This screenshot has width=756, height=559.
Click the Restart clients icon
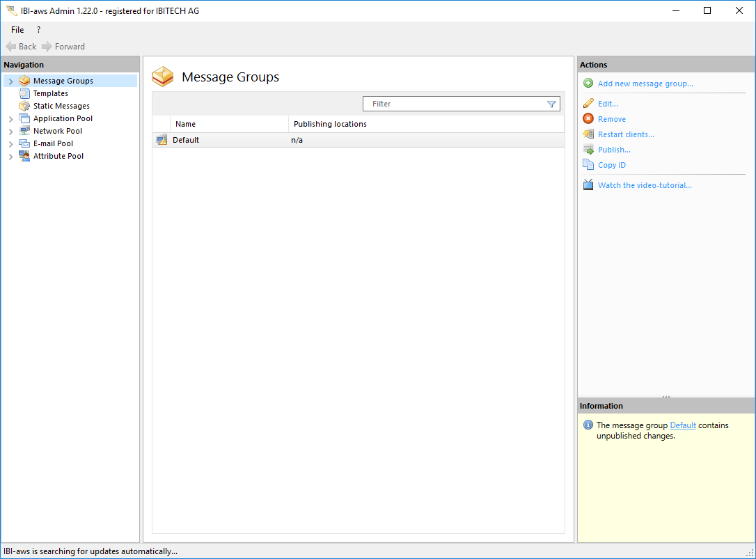click(588, 134)
